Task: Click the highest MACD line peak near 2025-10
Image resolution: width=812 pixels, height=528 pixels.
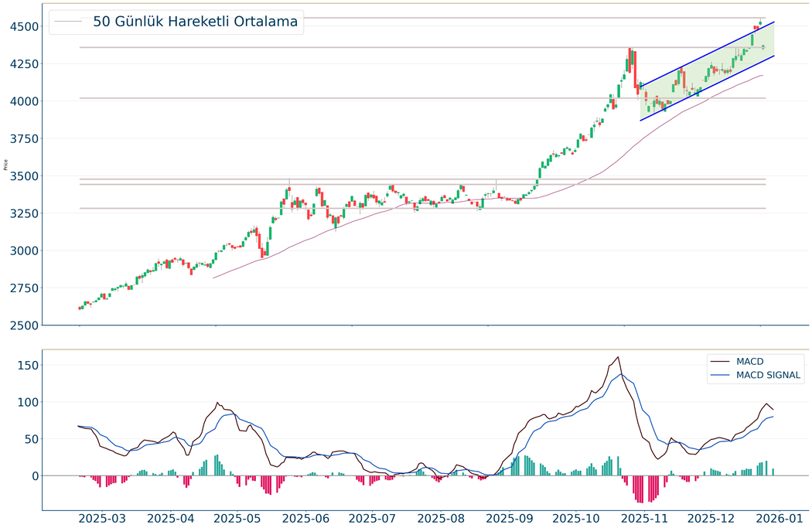Action: [618, 357]
